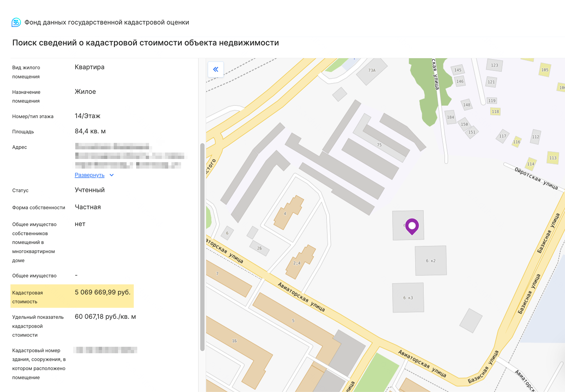The width and height of the screenshot is (565, 392).
Task: Click house 184 on the map
Action: (x=451, y=117)
